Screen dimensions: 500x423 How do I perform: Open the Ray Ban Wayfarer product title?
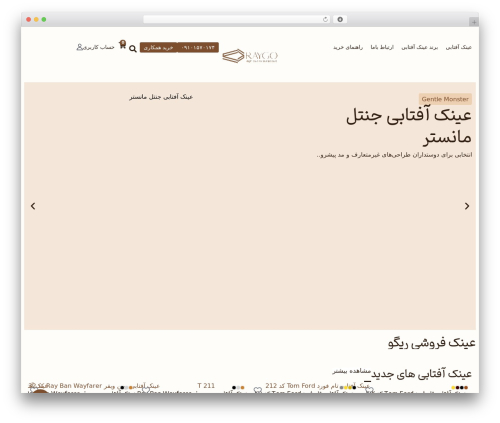pyautogui.click(x=94, y=386)
